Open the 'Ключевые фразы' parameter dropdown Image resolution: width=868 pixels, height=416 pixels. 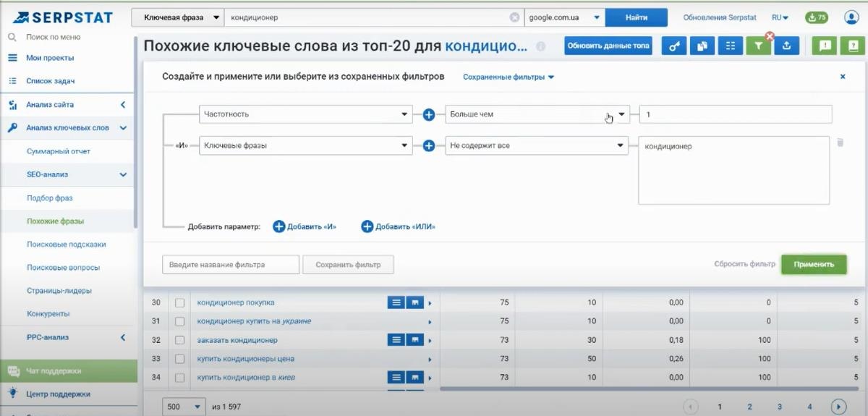306,145
